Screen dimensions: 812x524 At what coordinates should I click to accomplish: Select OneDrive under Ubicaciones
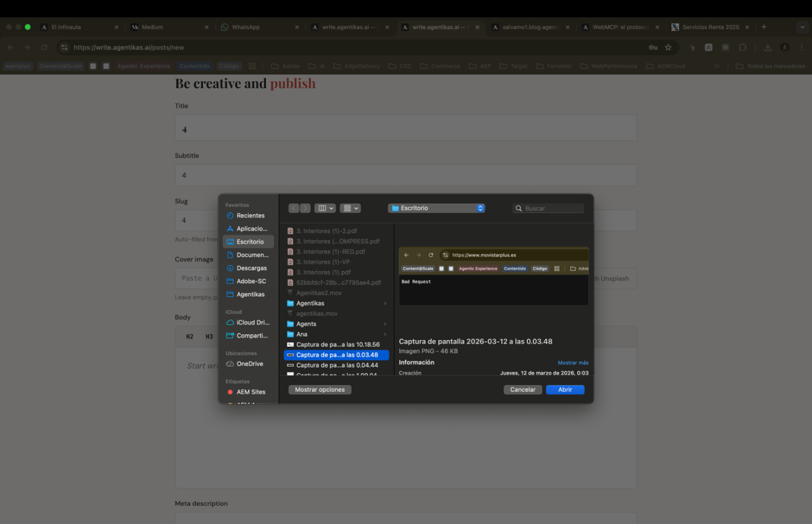pyautogui.click(x=249, y=364)
